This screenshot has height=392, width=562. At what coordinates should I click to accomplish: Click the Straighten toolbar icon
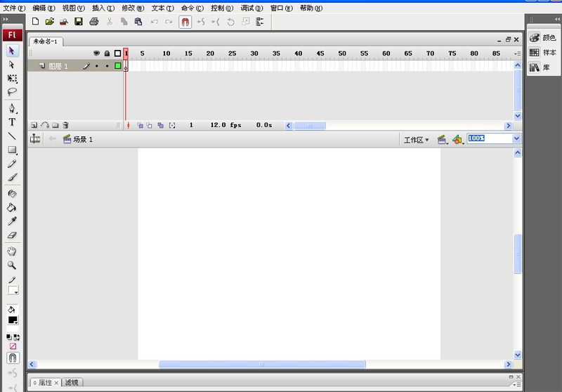216,22
